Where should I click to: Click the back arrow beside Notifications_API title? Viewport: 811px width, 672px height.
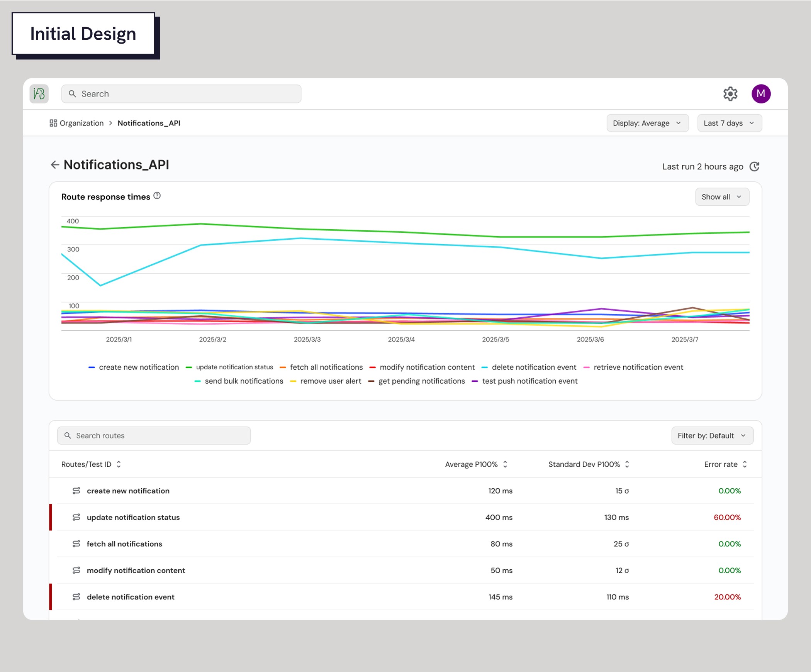pyautogui.click(x=55, y=165)
